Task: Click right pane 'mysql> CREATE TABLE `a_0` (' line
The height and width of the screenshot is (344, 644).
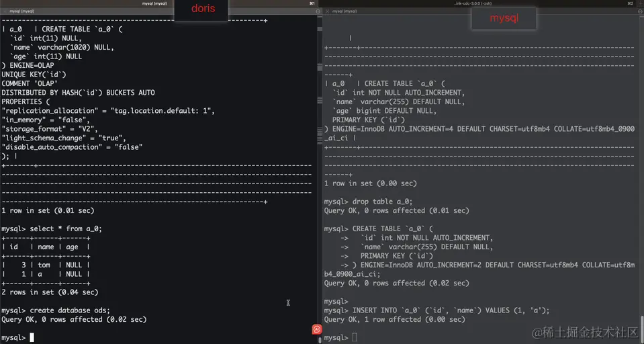Action: point(379,228)
